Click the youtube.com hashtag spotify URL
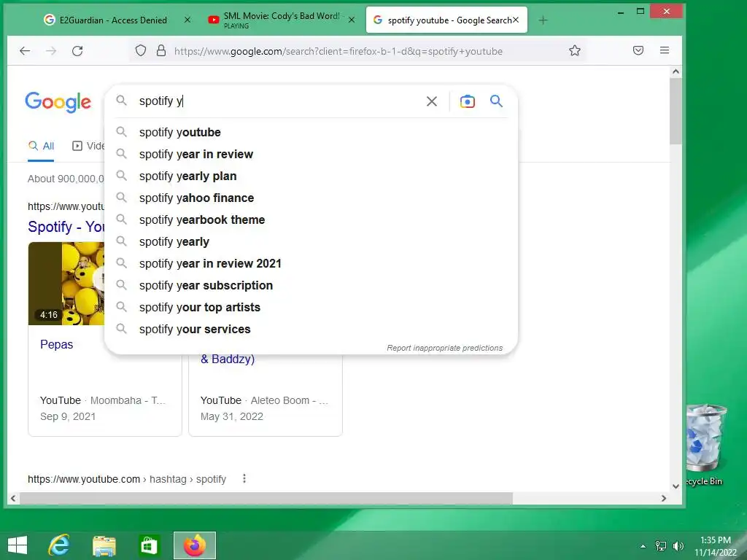Screen dimensions: 747x560 coord(127,479)
